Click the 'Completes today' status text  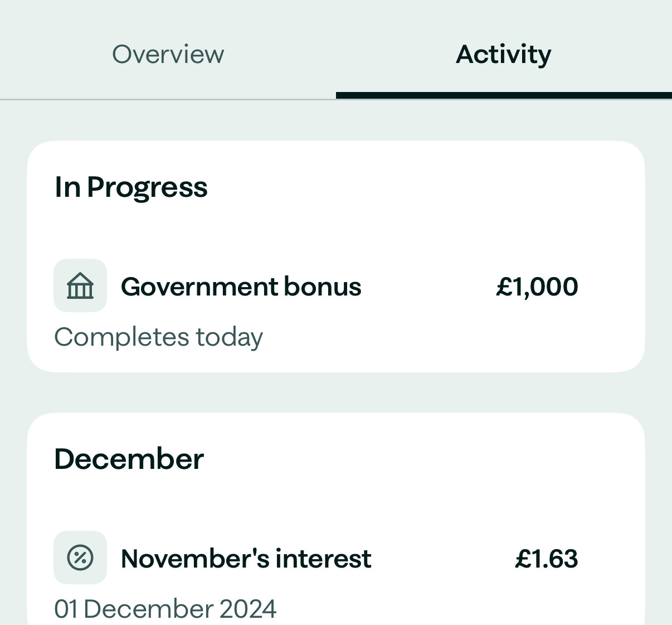158,337
